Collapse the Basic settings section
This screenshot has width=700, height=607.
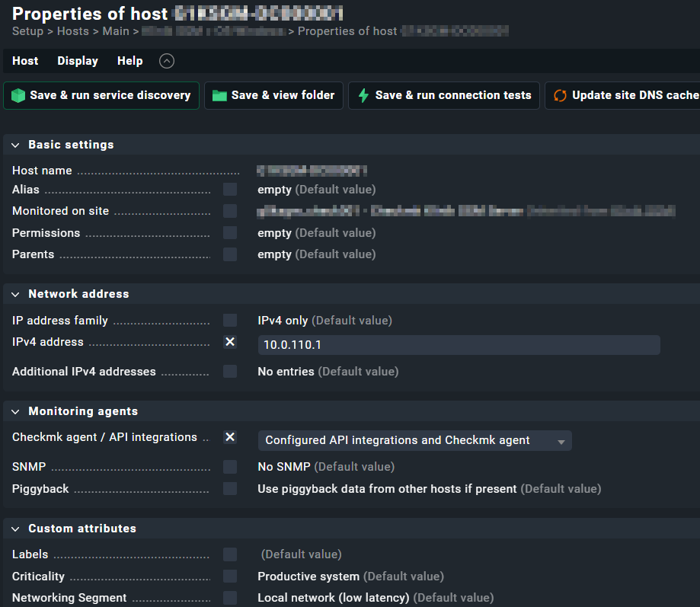pos(15,145)
